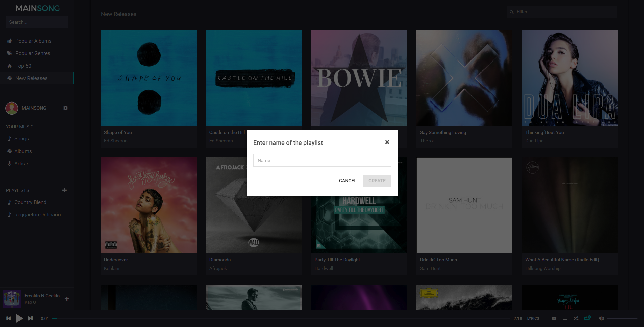
Task: Click the Popular Albums thumbs-up icon
Action: tap(9, 41)
